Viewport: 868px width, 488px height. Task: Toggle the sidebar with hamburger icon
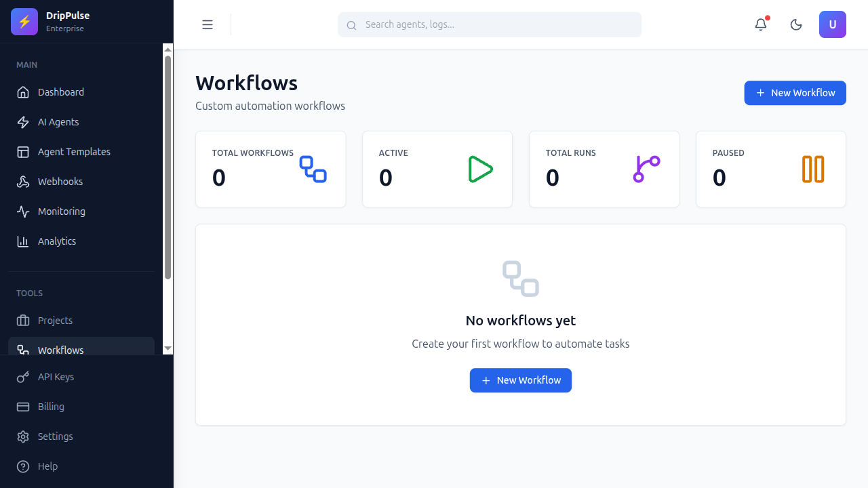(x=208, y=24)
